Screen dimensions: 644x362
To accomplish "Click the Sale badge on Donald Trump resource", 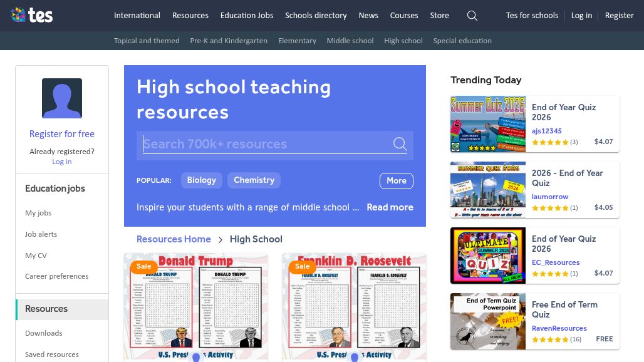I will 143,266.
